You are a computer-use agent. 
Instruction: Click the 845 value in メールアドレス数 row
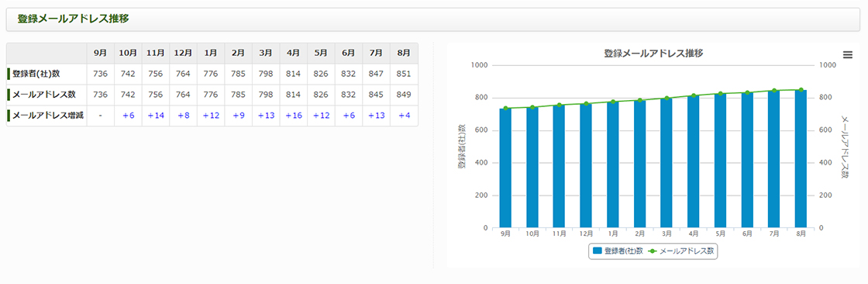click(377, 95)
